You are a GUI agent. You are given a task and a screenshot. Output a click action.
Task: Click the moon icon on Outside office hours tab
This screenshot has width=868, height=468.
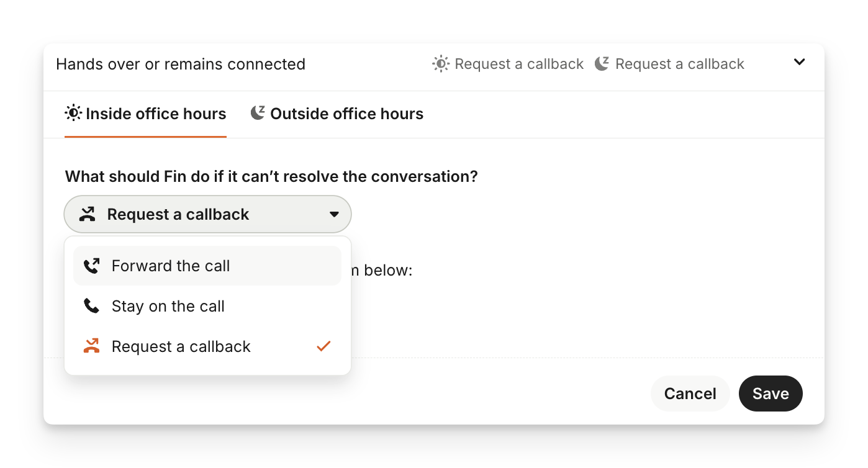pyautogui.click(x=258, y=113)
